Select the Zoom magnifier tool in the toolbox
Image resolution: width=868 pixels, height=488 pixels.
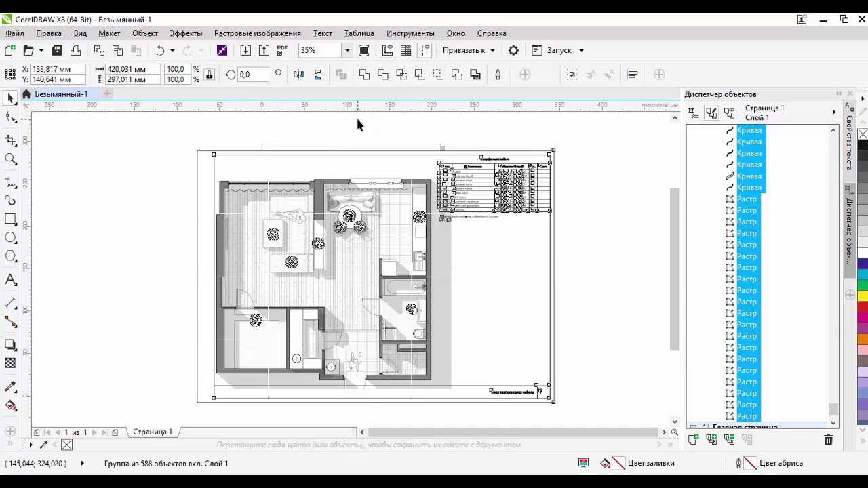(x=10, y=159)
